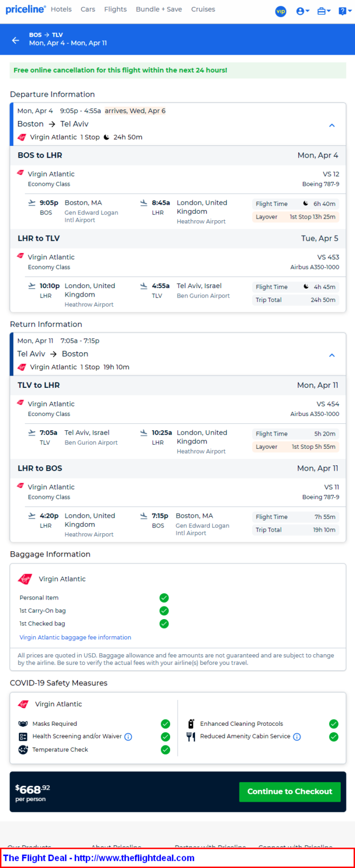Click the Enhanced Cleaning Protocols checkmark
This screenshot has height=868, width=355.
point(334,724)
